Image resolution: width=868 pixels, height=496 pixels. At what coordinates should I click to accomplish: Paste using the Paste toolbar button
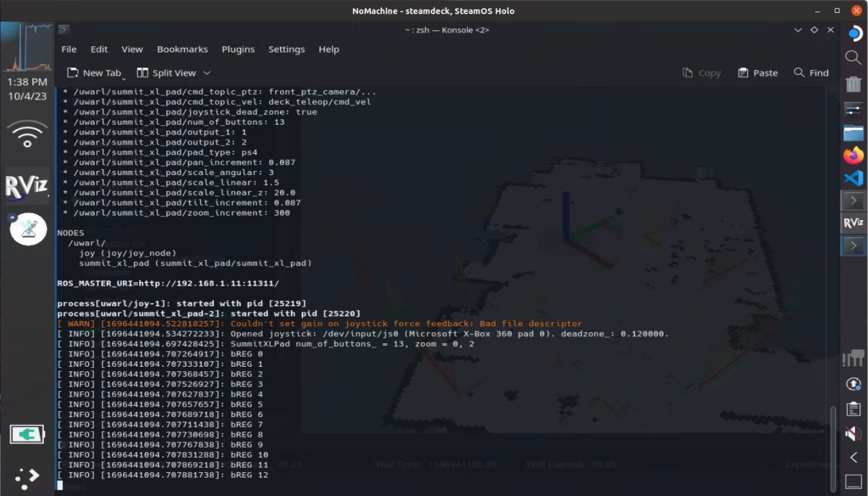759,73
